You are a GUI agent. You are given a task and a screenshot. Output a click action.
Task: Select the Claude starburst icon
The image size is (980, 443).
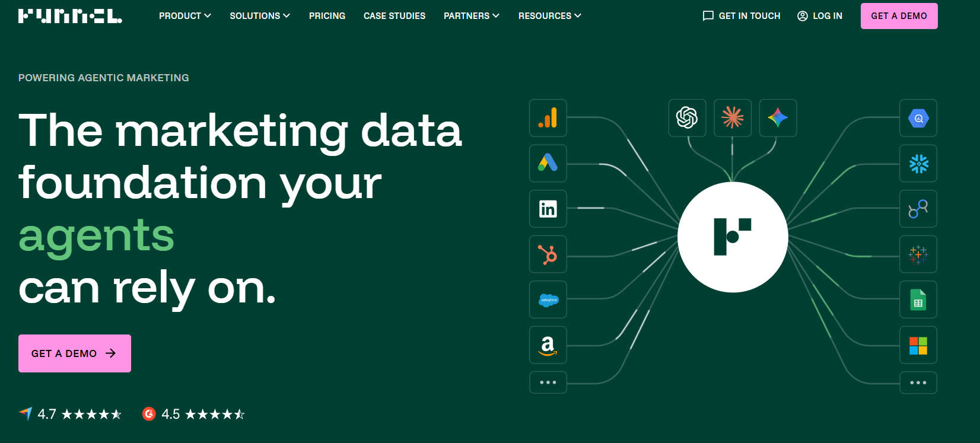(733, 118)
